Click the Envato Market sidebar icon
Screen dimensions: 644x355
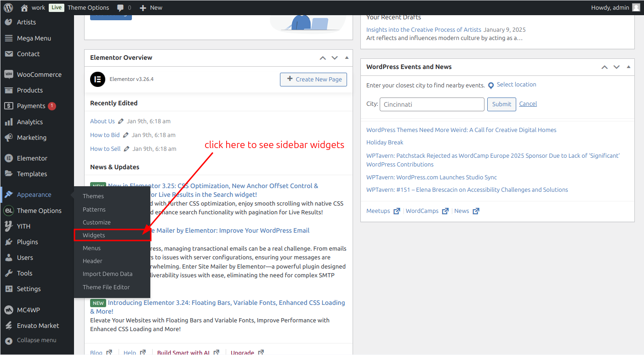[8, 326]
